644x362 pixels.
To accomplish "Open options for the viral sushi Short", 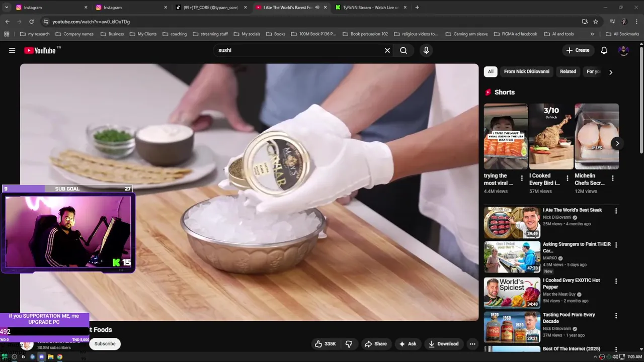I will 522,178.
